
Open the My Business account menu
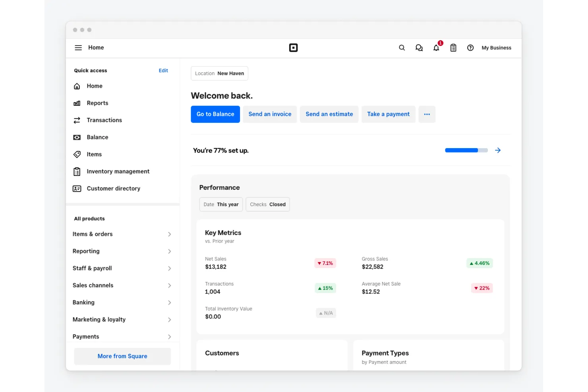tap(496, 48)
